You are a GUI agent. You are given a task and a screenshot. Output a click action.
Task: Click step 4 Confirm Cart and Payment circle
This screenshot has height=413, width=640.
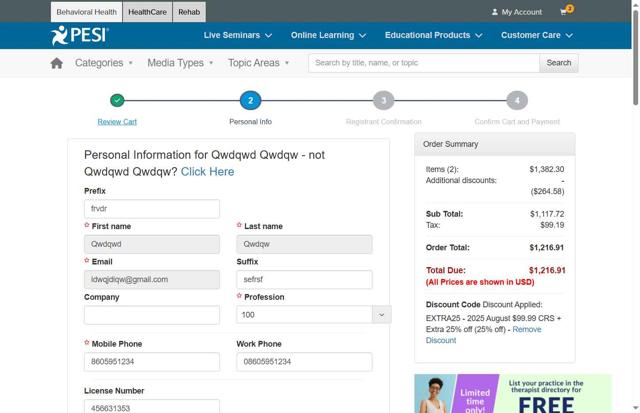[517, 100]
